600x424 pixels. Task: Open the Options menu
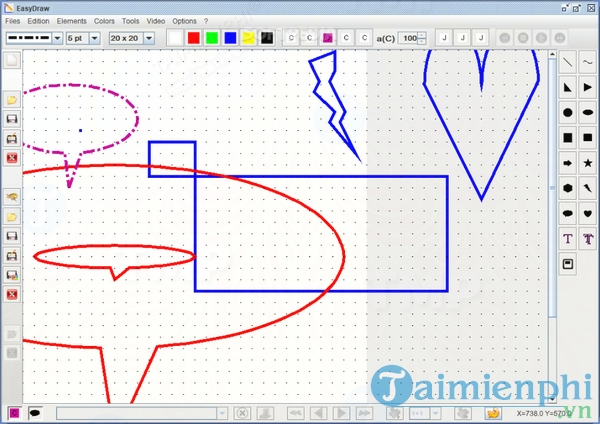184,21
